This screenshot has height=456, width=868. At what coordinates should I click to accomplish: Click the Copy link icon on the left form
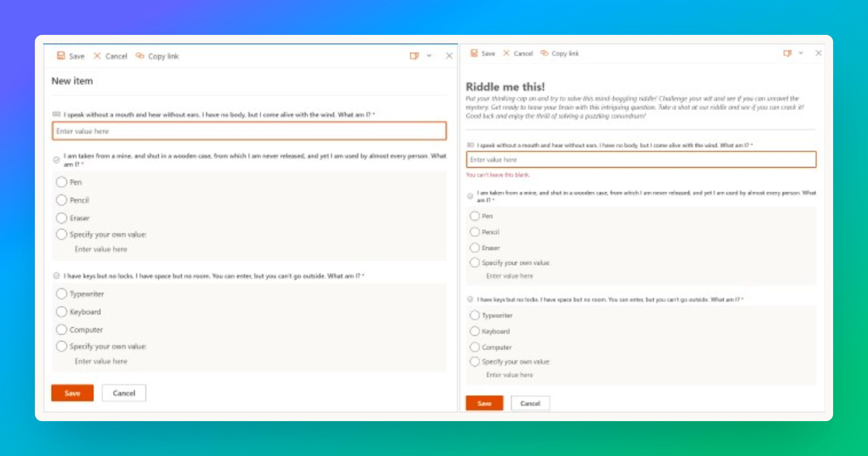140,56
